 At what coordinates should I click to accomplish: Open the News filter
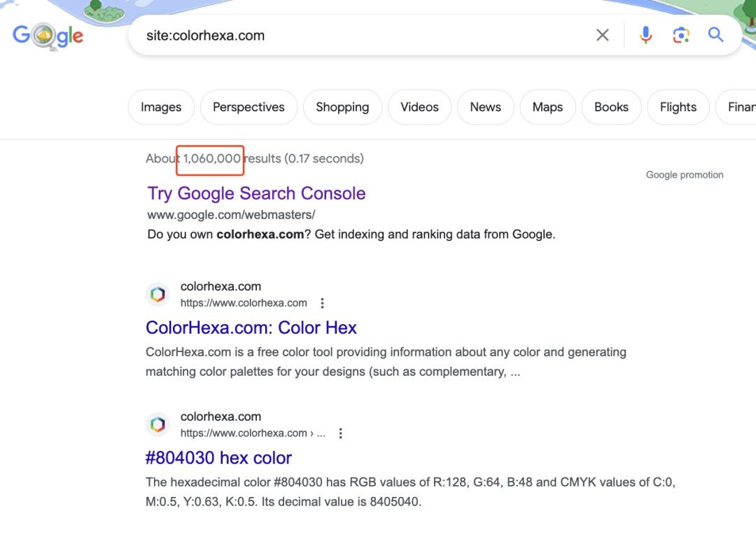tap(486, 107)
